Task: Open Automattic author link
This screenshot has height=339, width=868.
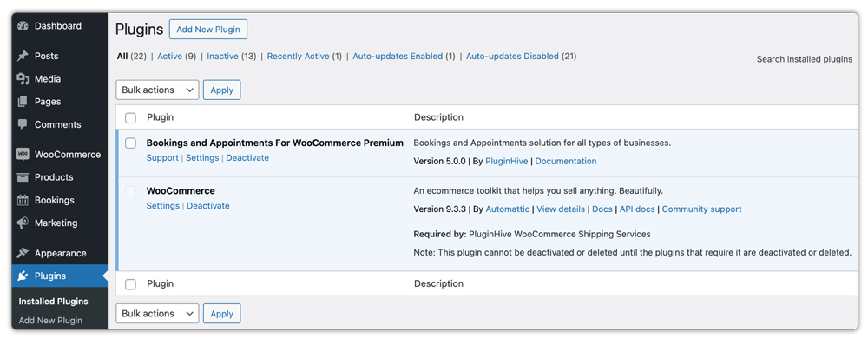Action: click(508, 209)
